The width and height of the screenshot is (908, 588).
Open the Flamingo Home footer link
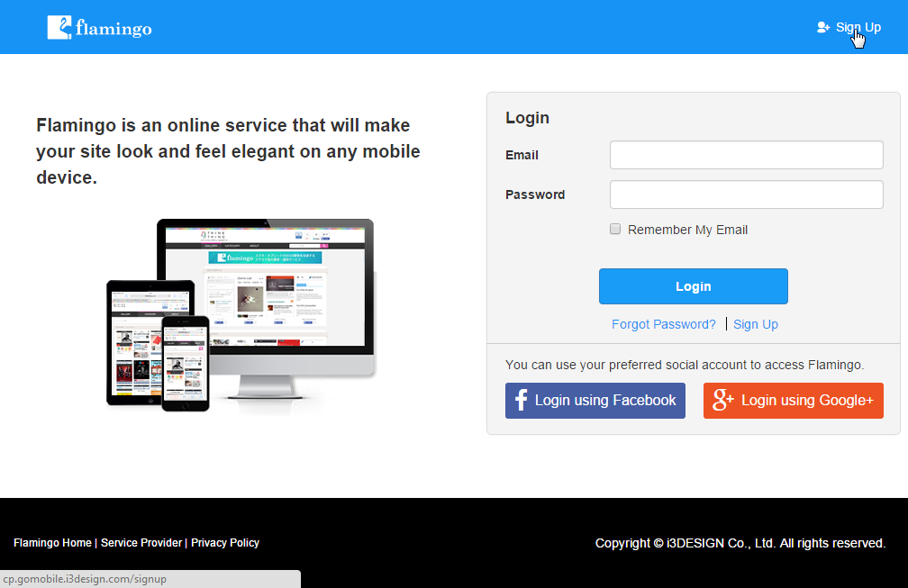coord(52,543)
